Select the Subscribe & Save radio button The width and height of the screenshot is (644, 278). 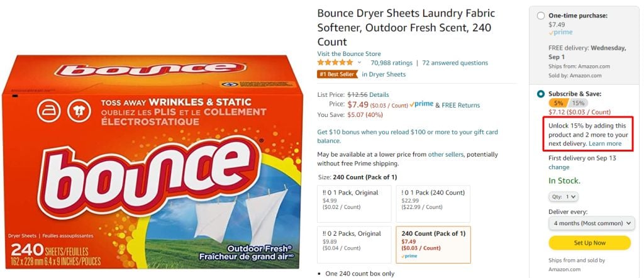pos(541,94)
